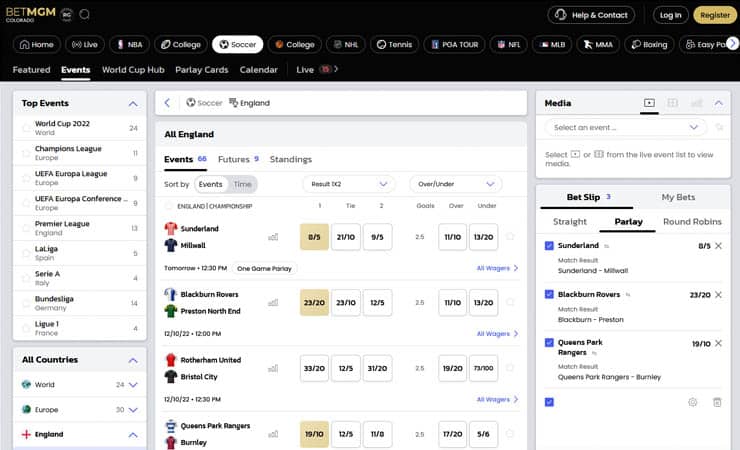Screen dimensions: 740x450
Task: Remove Sunderland from bet slip
Action: [x=718, y=245]
